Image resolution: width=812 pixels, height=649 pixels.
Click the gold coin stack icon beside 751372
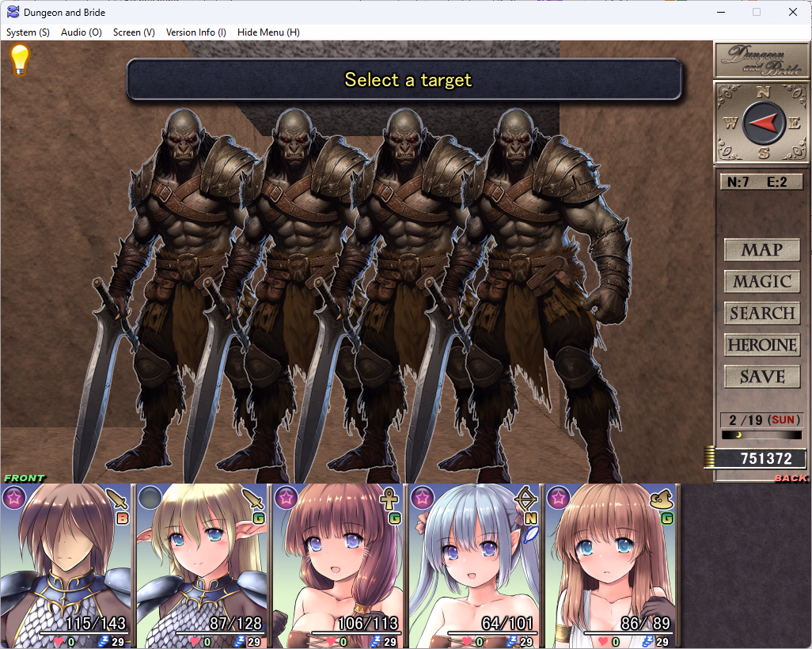point(709,458)
